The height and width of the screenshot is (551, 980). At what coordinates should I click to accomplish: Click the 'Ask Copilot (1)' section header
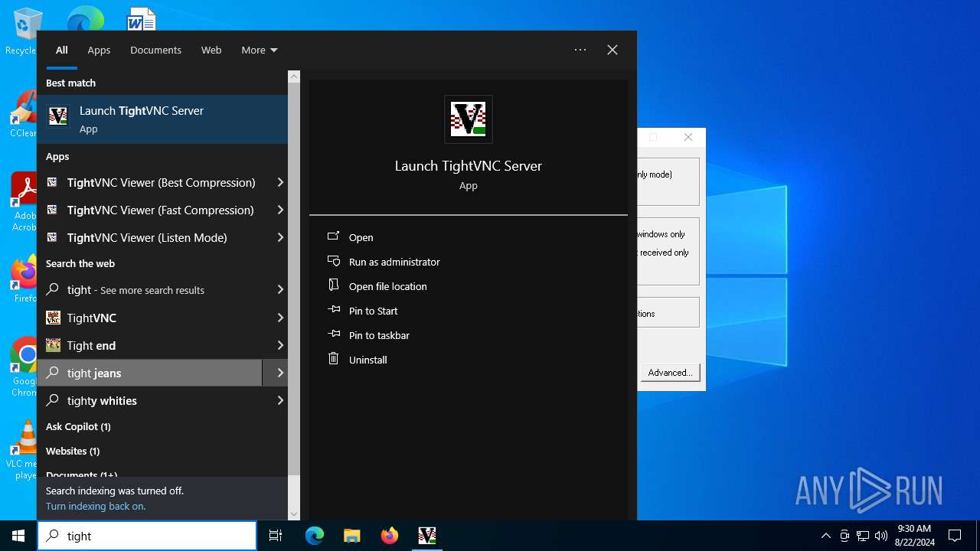pyautogui.click(x=78, y=426)
